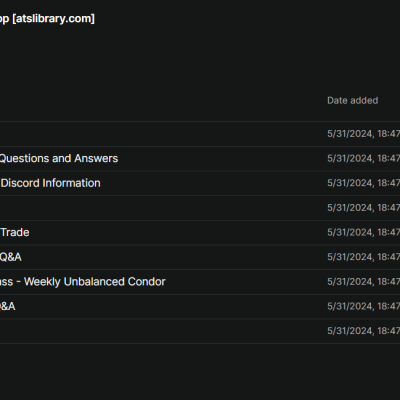Click the date in the topmost list row

pos(363,134)
